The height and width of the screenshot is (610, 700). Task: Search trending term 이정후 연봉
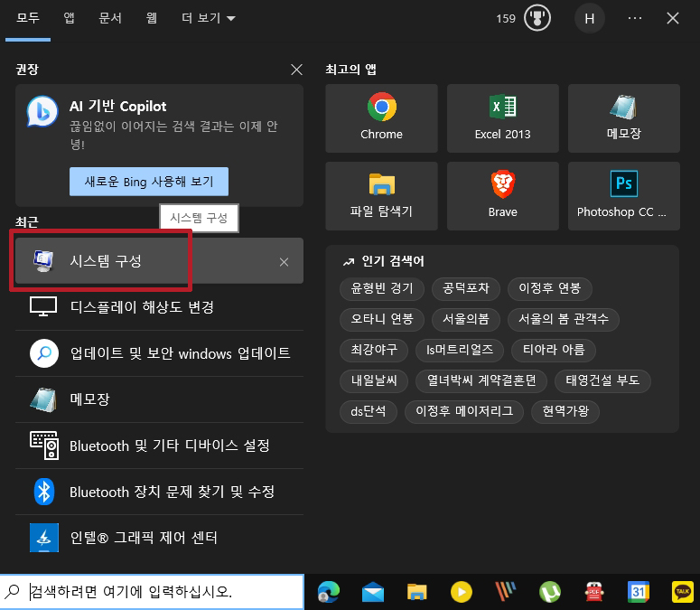click(549, 288)
